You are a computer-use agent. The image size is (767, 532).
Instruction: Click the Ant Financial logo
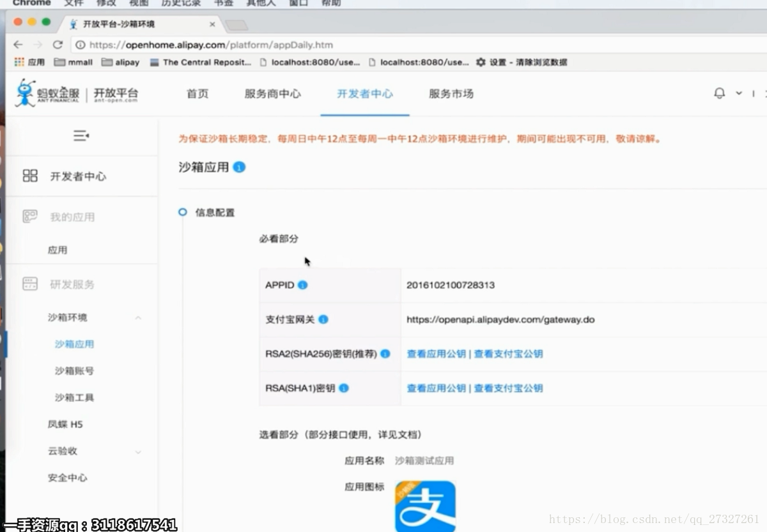click(48, 93)
